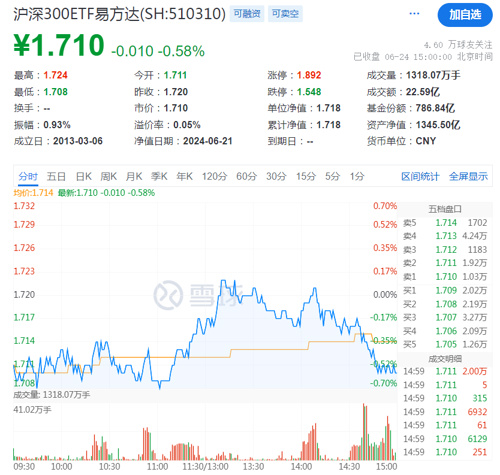Click the 振幅 value 0.93%
The image size is (500, 475).
pos(57,125)
